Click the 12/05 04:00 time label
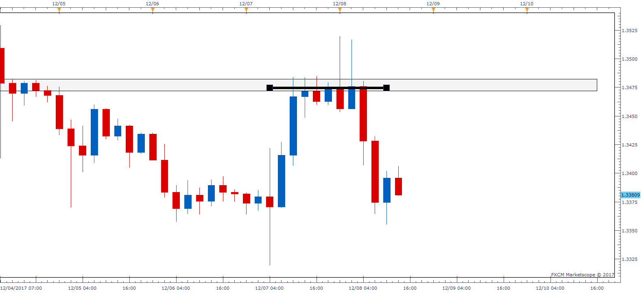644x293 pixels. [82, 288]
